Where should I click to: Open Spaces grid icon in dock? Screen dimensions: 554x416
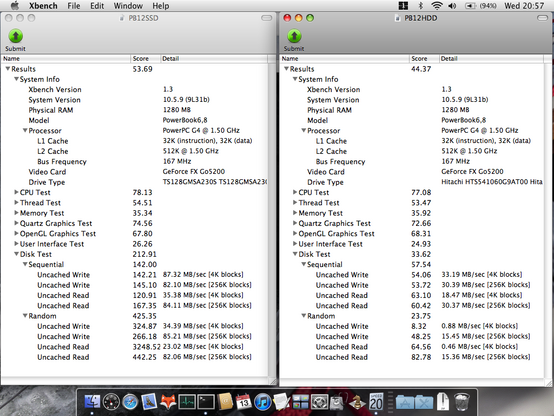click(300, 402)
